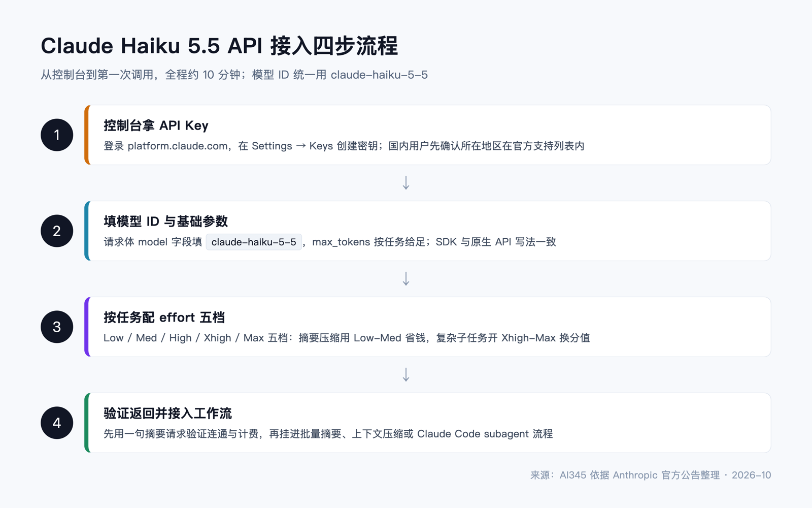This screenshot has width=812, height=508.
Task: Click the description mentioning platform.claude.com
Action: [344, 146]
